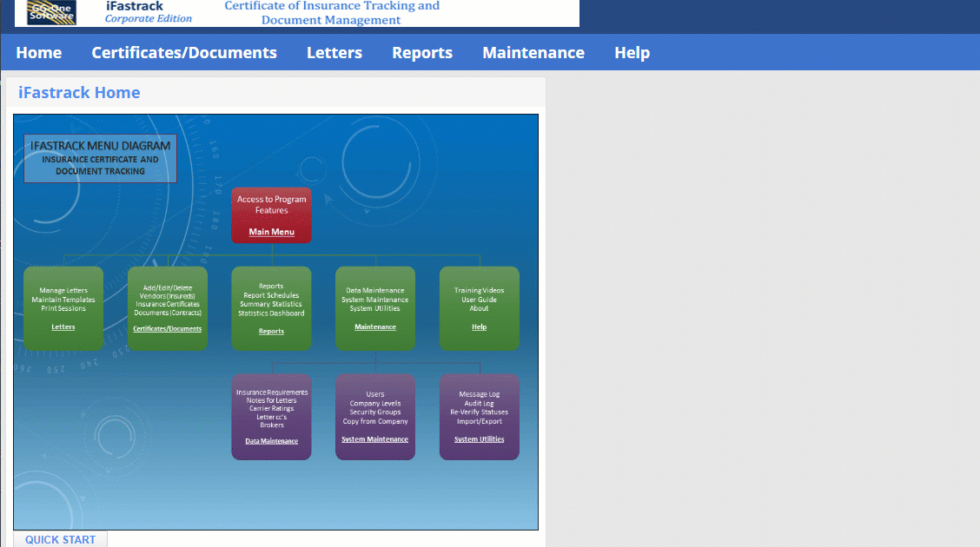Click Certificates/Documents link in green diagram box
The image size is (980, 547).
point(168,328)
